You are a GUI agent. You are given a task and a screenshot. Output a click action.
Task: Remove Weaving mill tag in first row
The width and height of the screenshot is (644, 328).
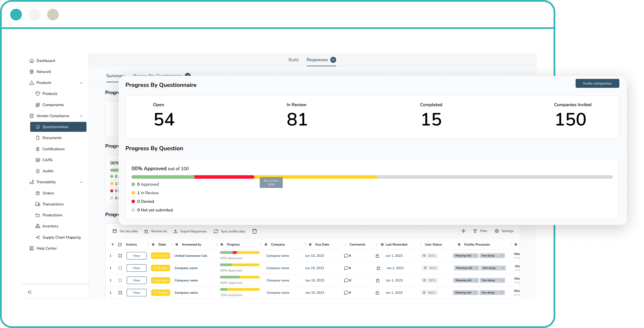(x=475, y=256)
